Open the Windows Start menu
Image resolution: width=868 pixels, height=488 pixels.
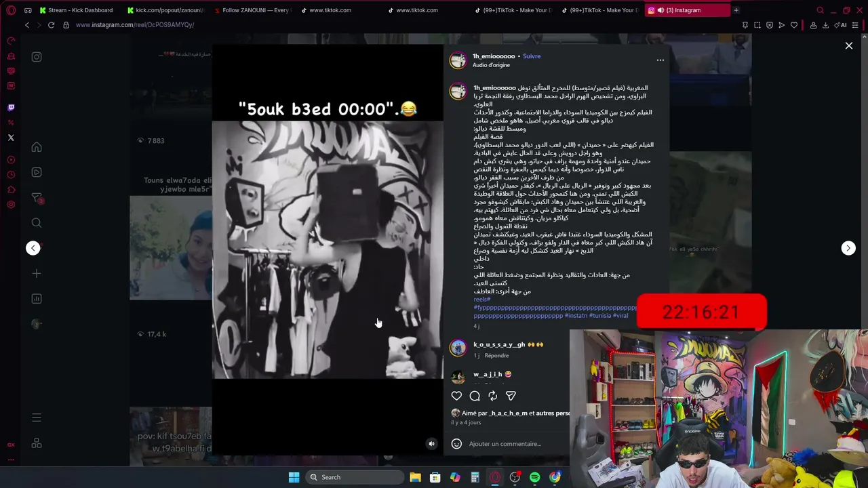point(294,477)
